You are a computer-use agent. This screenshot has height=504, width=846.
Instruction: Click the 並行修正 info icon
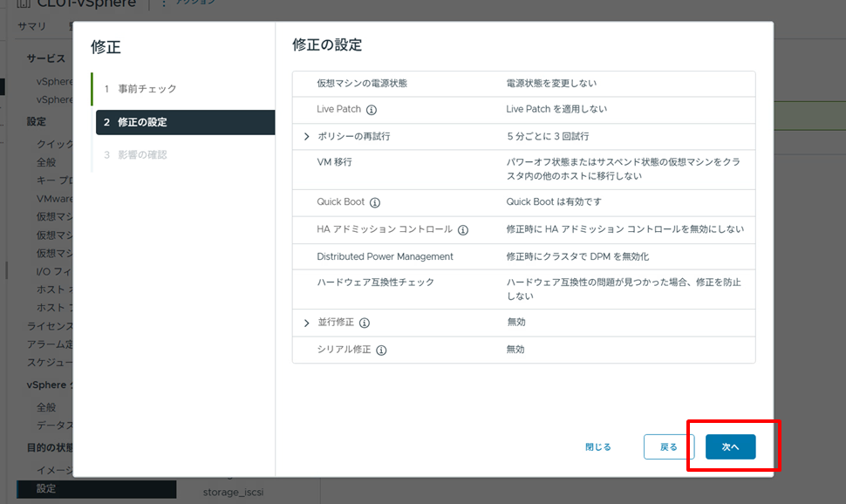[365, 323]
